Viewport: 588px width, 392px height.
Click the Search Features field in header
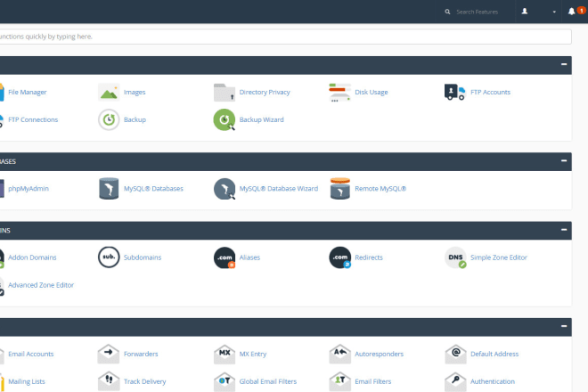click(477, 12)
